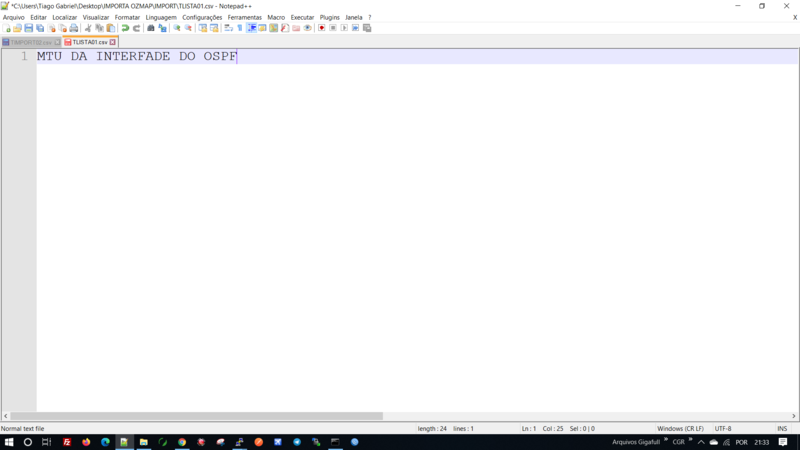Close the TIMPORT02.csv tab
Image resolution: width=800 pixels, height=450 pixels.
(x=57, y=42)
